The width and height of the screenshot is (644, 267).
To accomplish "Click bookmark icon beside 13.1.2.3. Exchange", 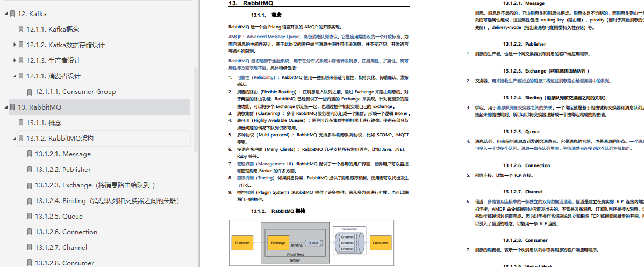I will point(30,185).
